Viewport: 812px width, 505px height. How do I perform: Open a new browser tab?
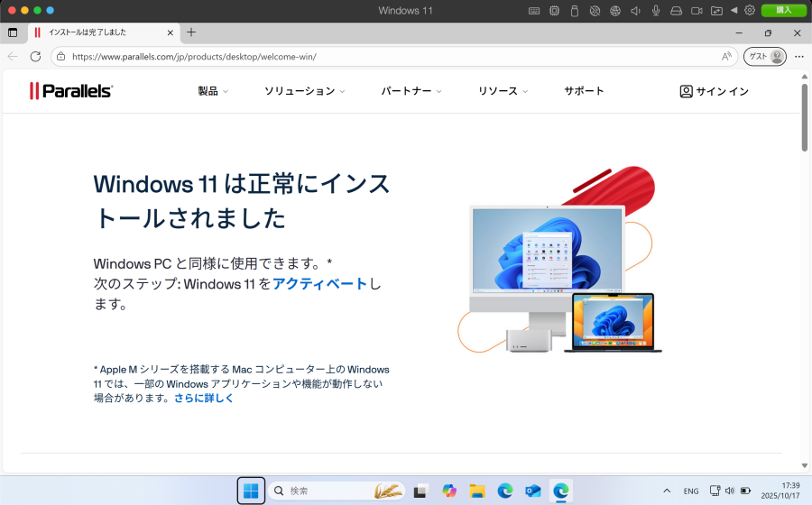tap(191, 32)
